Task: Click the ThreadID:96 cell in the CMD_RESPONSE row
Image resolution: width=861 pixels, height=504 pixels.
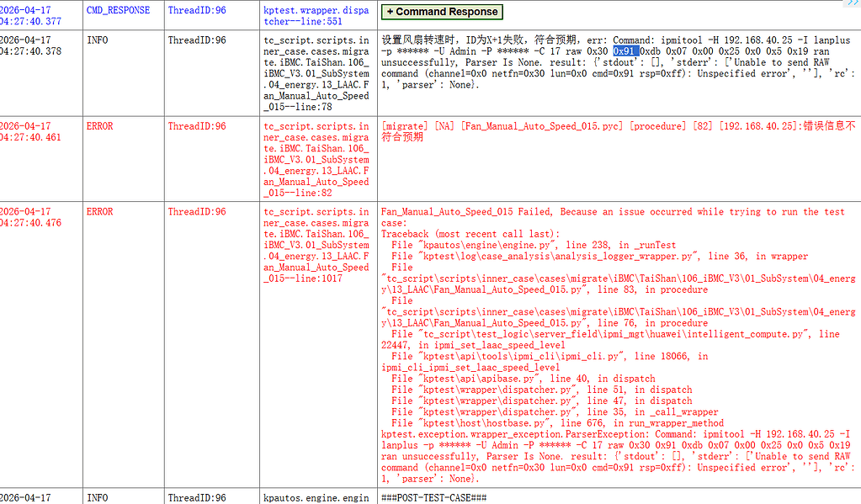Action: [197, 10]
